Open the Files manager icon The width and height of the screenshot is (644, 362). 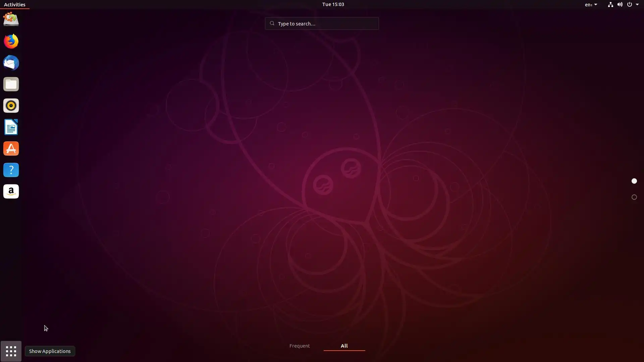(x=11, y=84)
